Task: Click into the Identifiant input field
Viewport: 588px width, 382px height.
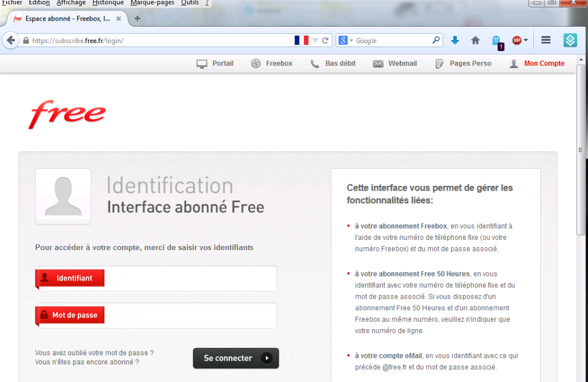Action: [189, 278]
